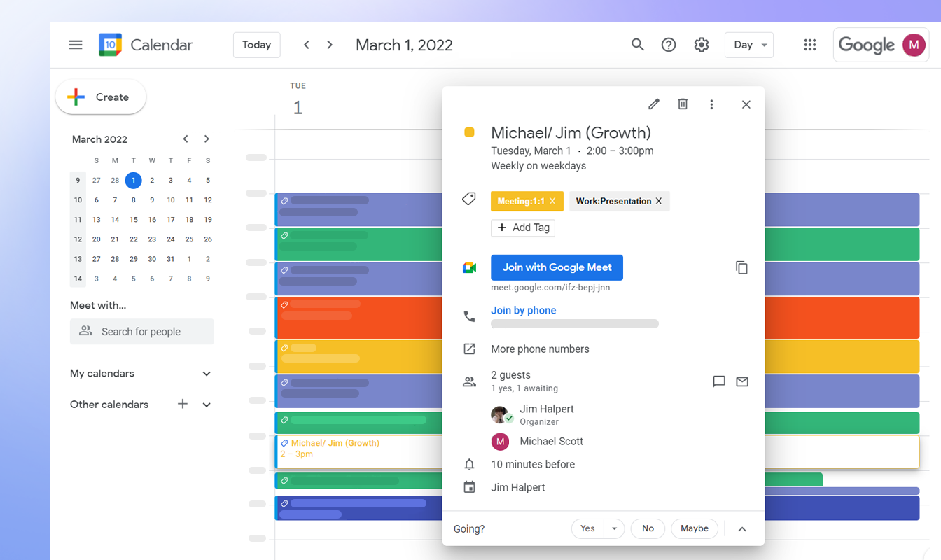The height and width of the screenshot is (560, 941).
Task: Click the orange event block
Action: tap(358, 318)
